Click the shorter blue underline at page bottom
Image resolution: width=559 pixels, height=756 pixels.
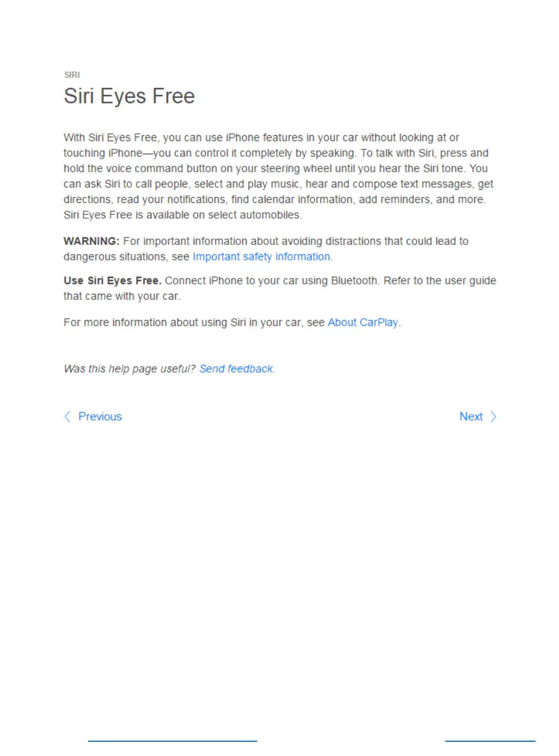pyautogui.click(x=490, y=741)
